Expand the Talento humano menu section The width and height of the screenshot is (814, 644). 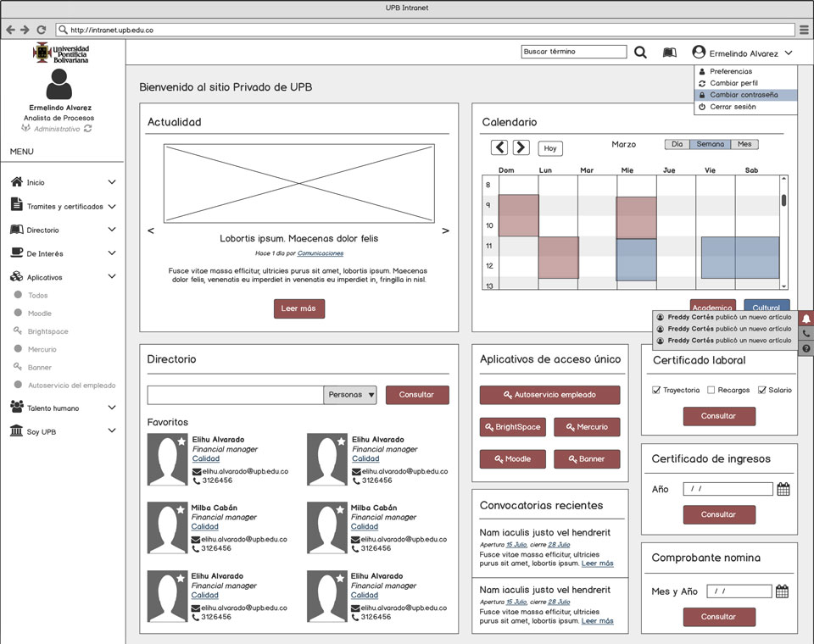point(111,408)
